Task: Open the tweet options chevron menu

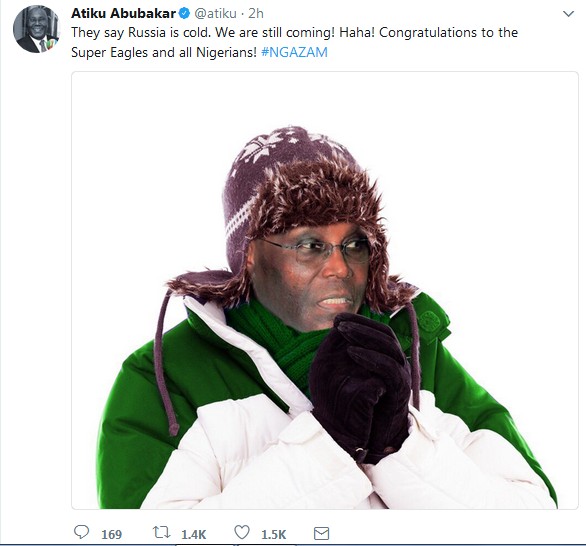Action: pos(568,14)
